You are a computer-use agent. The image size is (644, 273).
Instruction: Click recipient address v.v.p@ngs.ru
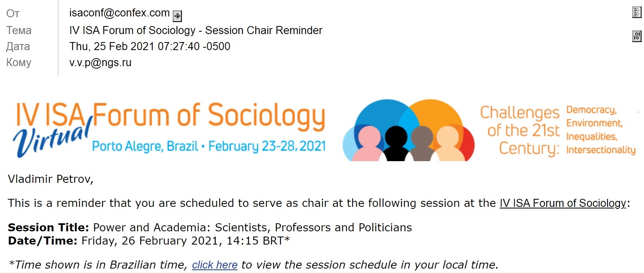click(x=100, y=63)
